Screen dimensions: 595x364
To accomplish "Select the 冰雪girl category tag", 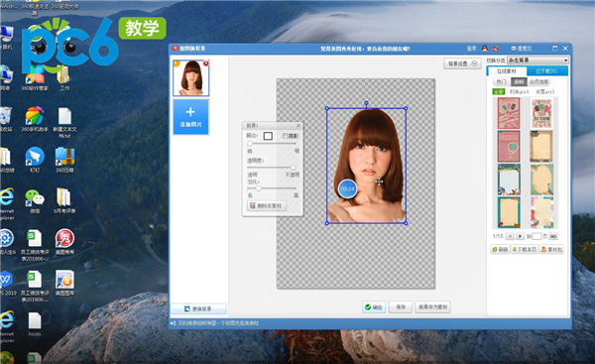I will point(544,91).
